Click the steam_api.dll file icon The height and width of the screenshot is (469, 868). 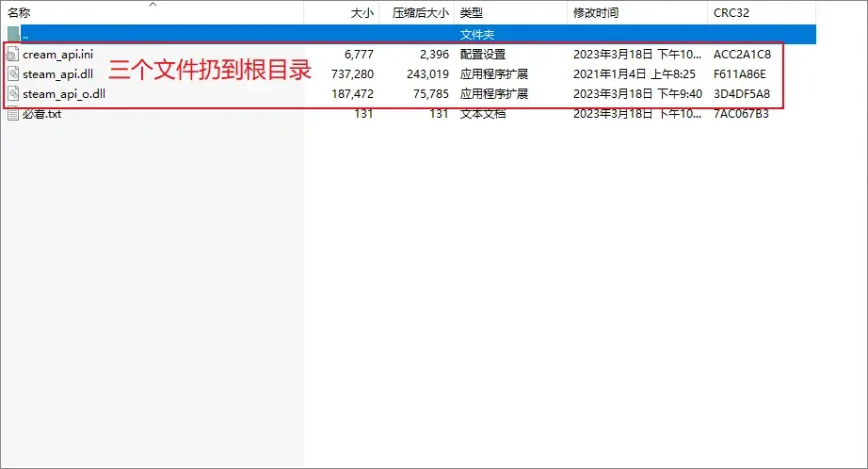coord(12,73)
